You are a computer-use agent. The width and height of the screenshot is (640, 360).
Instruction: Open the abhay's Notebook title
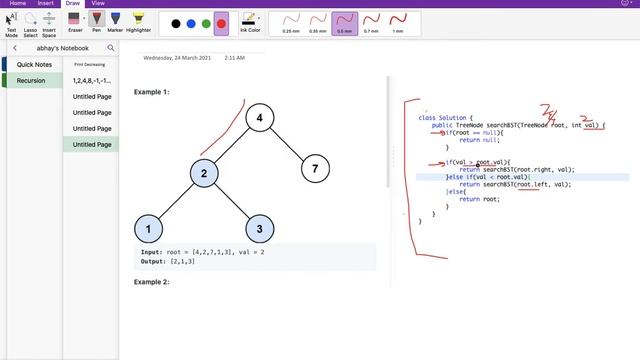[62, 48]
